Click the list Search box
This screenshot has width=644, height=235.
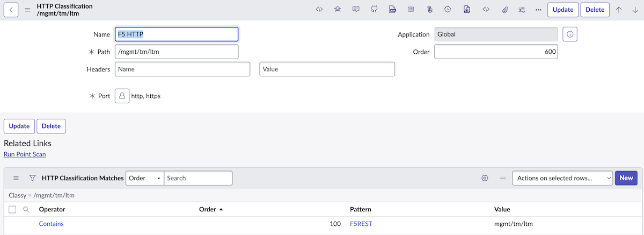click(198, 178)
